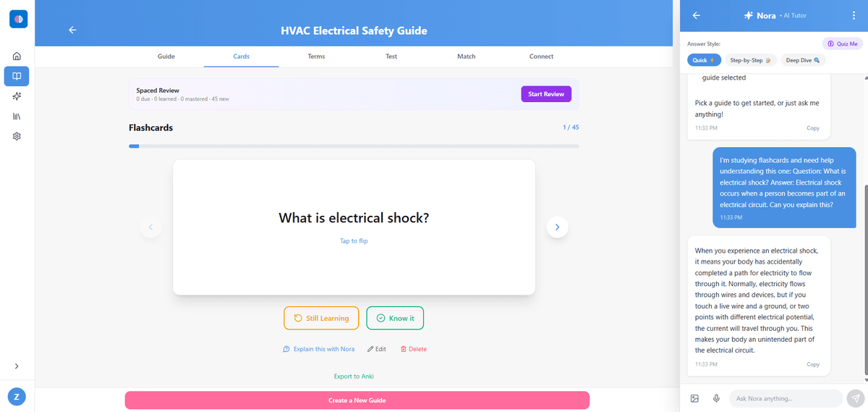868x412 pixels.
Task: Open Nora's three-dot options menu
Action: pyautogui.click(x=854, y=15)
